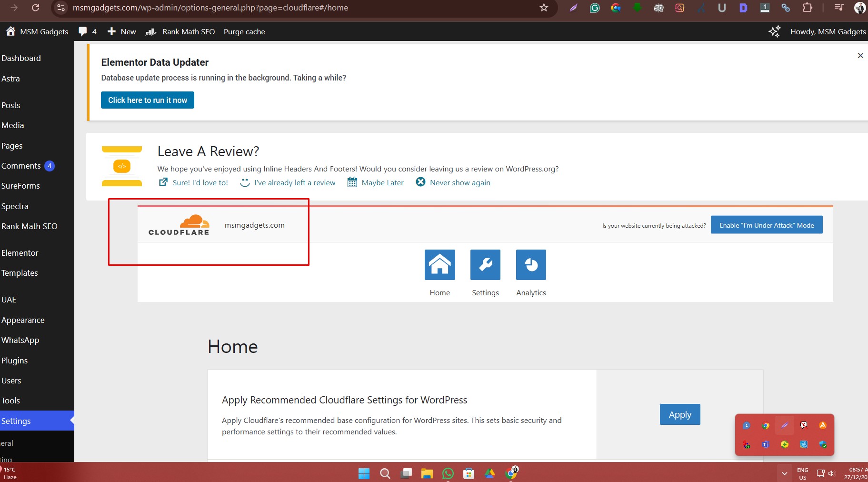
Task: Click 'Purge cache' in the admin bar
Action: coord(244,31)
